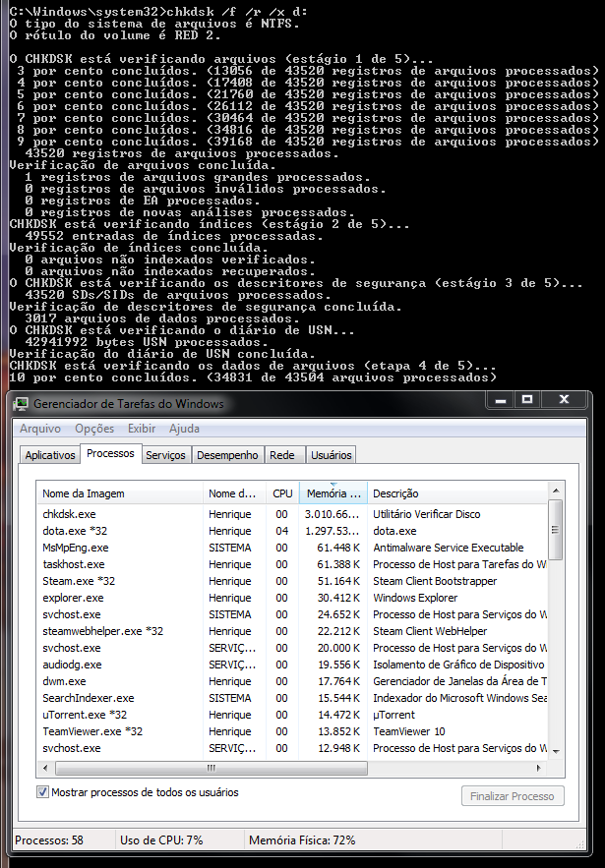Click Antimalware Service Executable description

449,548
